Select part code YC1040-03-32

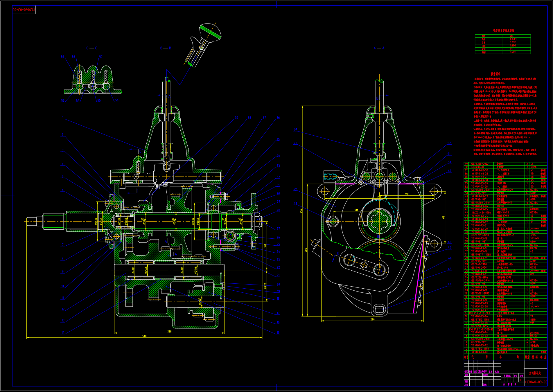[480, 174]
